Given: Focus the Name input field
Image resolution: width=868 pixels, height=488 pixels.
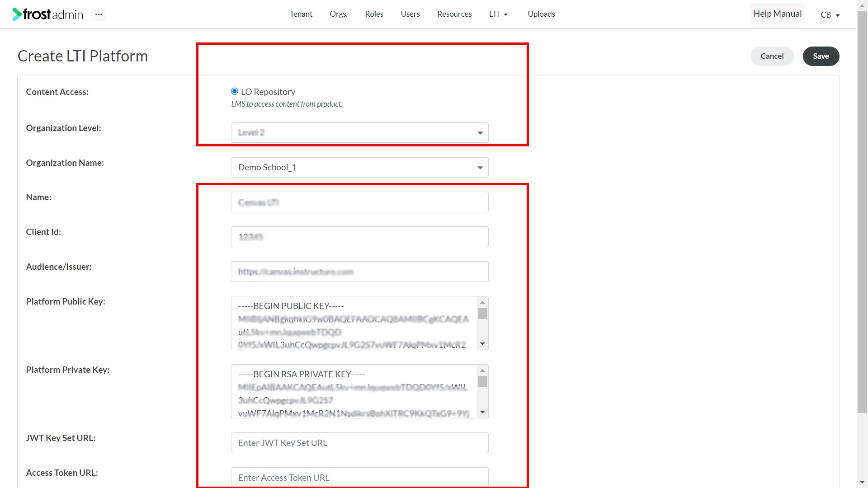Looking at the screenshot, I should click(360, 202).
